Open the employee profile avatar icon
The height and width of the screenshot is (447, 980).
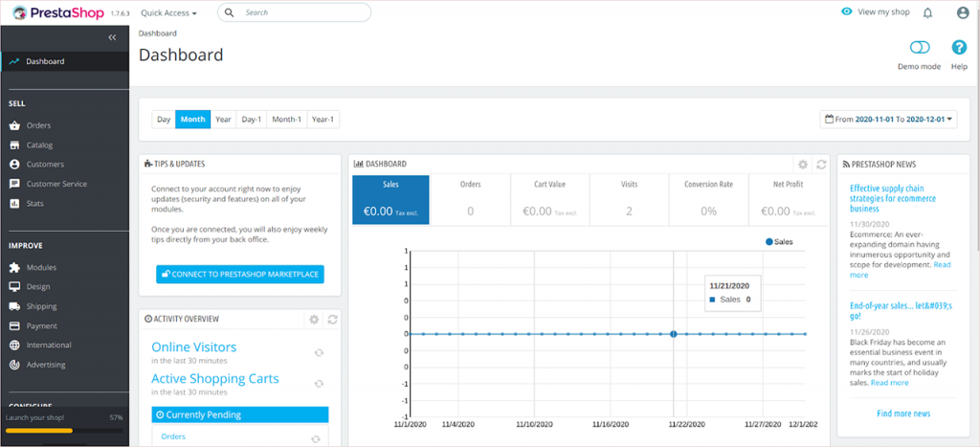pyautogui.click(x=963, y=12)
